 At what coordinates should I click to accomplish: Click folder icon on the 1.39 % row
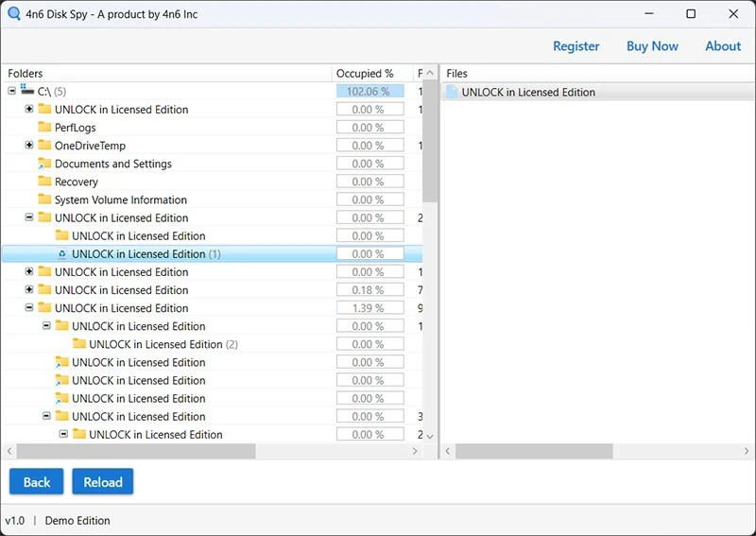click(x=44, y=307)
